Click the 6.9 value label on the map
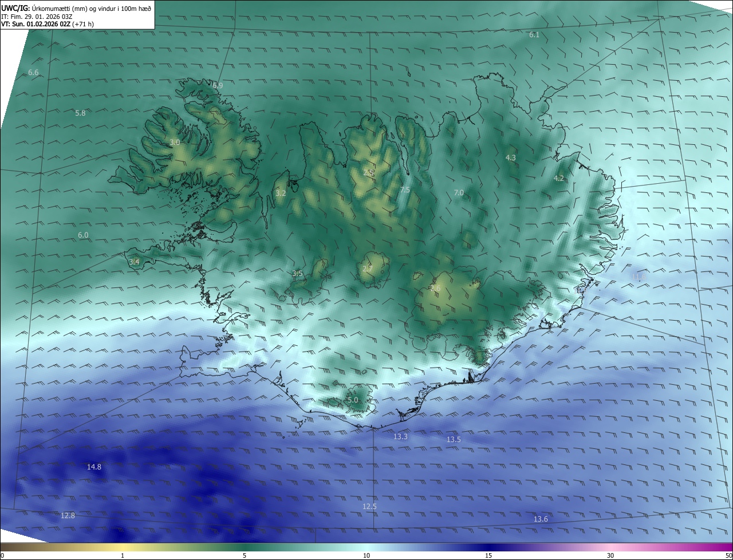Viewport: 733px width, 560px height. coord(218,86)
